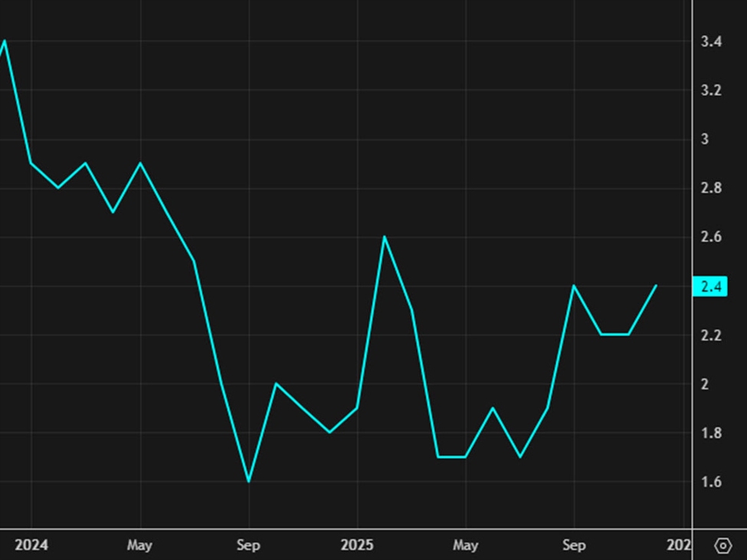Viewport: 747px width, 560px height.
Task: Click the lowest trough of the cyan line
Action: click(248, 480)
